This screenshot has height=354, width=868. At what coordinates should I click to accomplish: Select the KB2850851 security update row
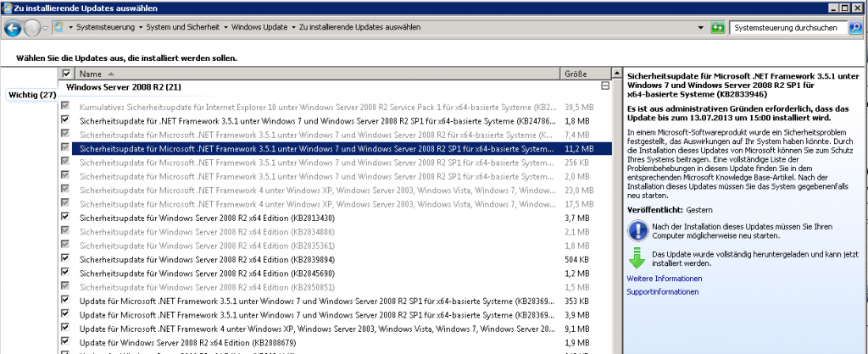pos(334,287)
